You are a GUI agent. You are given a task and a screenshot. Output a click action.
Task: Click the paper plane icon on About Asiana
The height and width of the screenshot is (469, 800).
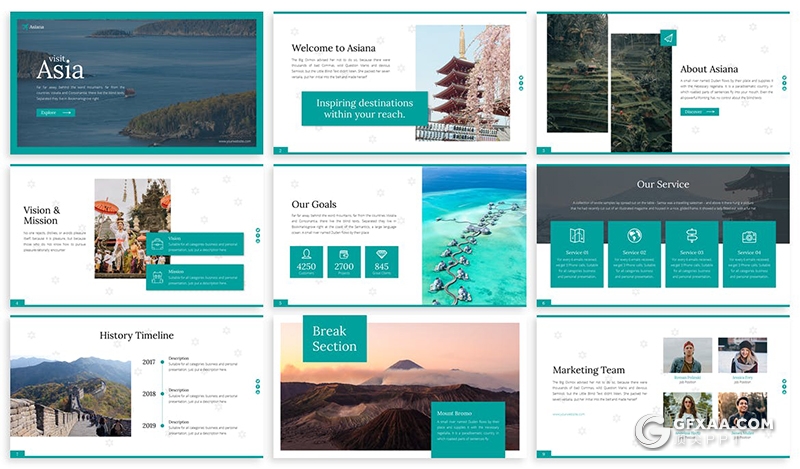668,38
